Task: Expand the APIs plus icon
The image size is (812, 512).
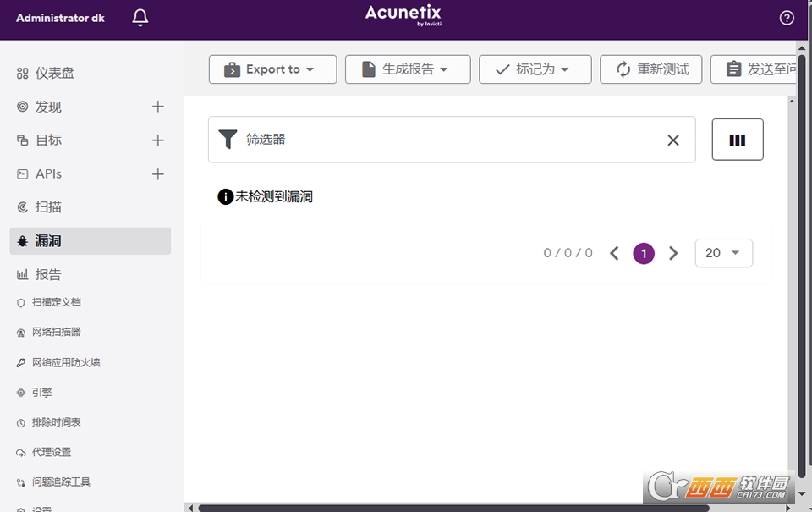Action: pos(158,174)
